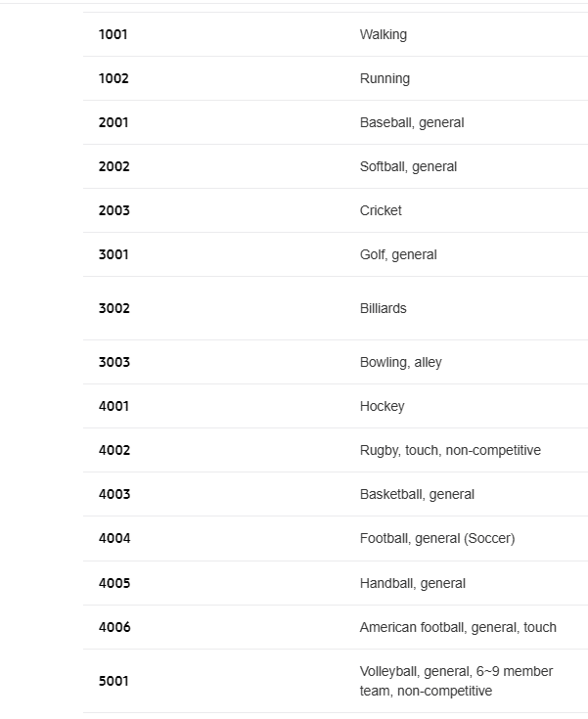Screen dimensions: 588x719
Task: Click code 2001 in table
Action: point(113,122)
